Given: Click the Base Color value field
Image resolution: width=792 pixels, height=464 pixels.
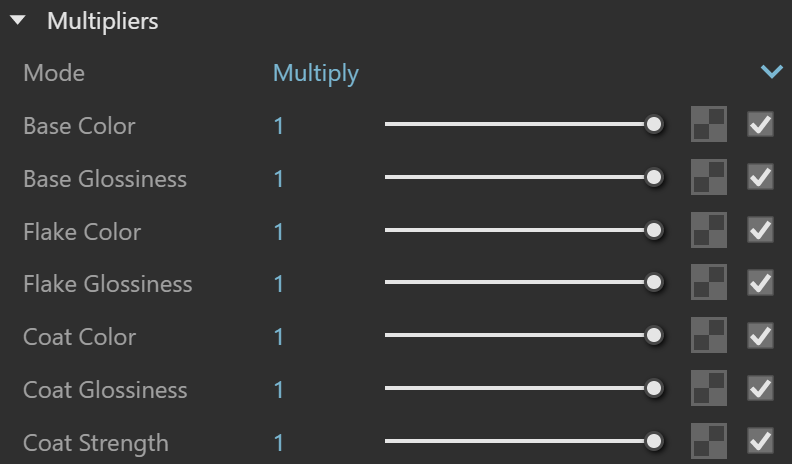Looking at the screenshot, I should 278,126.
